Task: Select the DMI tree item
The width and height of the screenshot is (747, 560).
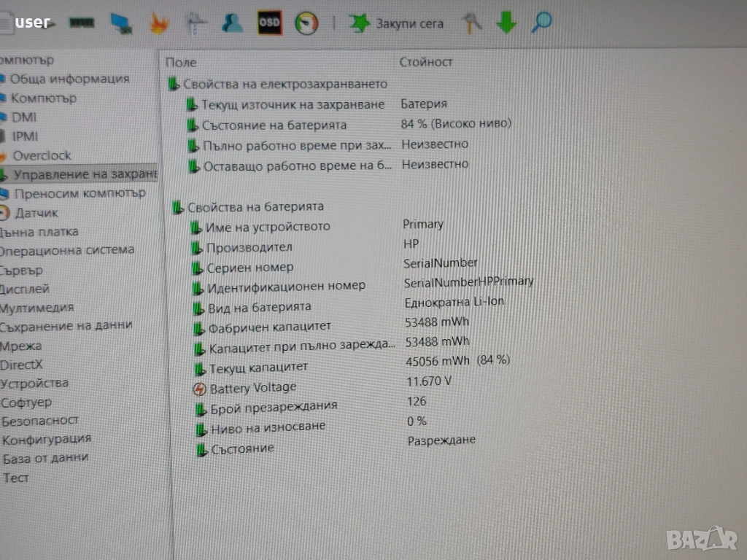Action: tap(24, 117)
